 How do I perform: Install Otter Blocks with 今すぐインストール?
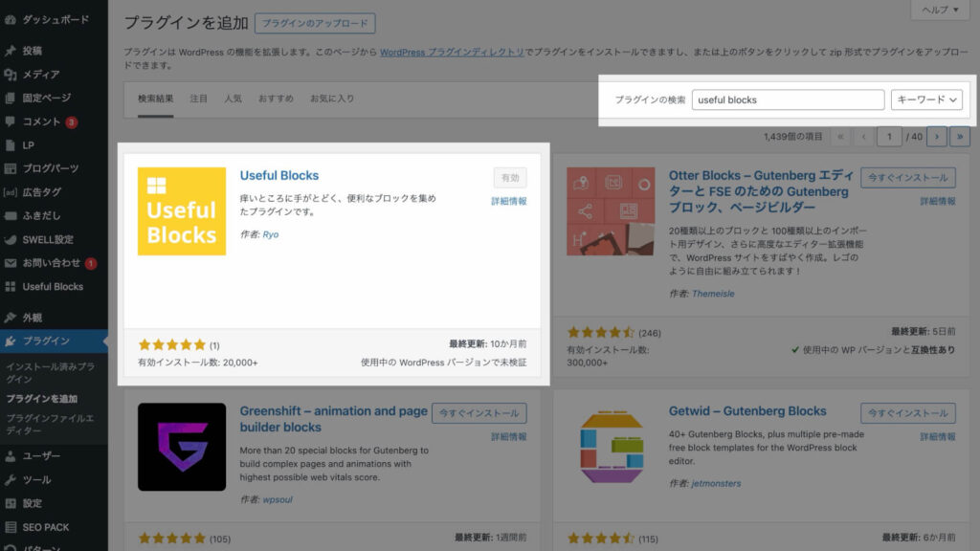point(907,178)
